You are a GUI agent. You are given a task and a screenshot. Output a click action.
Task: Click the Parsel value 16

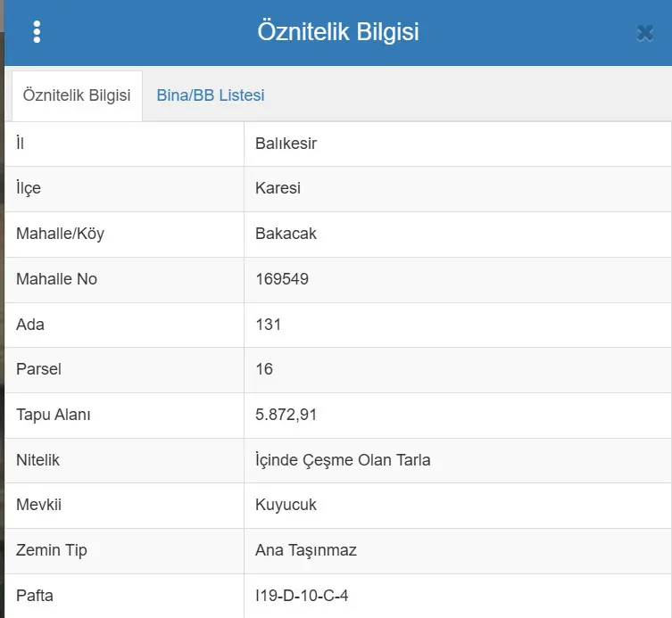[264, 369]
